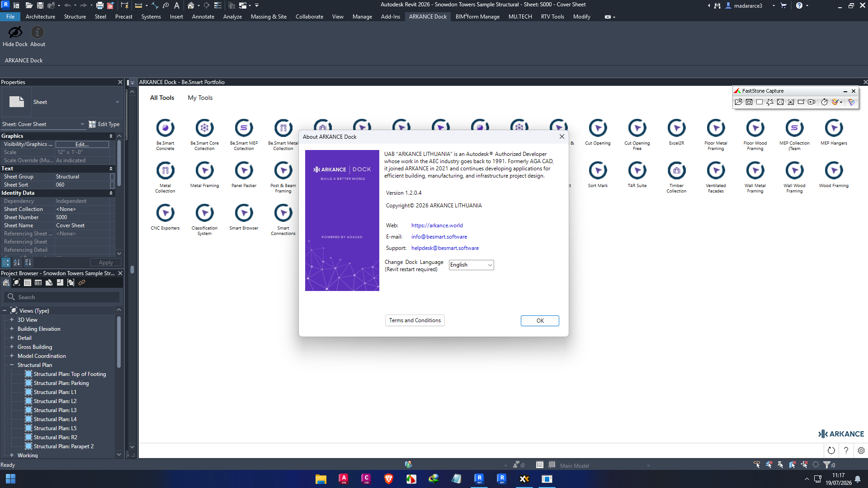Screen dimensions: 868x488
Task: Select Structural Plan: L3 view
Action: (x=55, y=410)
